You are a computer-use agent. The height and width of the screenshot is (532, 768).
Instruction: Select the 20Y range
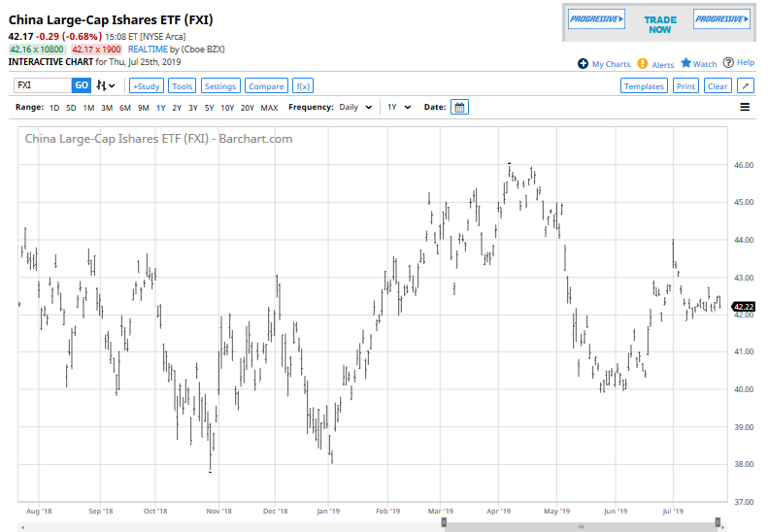248,108
